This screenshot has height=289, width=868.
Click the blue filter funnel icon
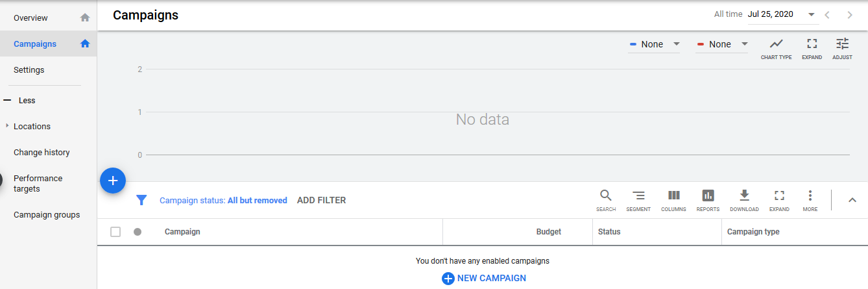[x=141, y=200]
